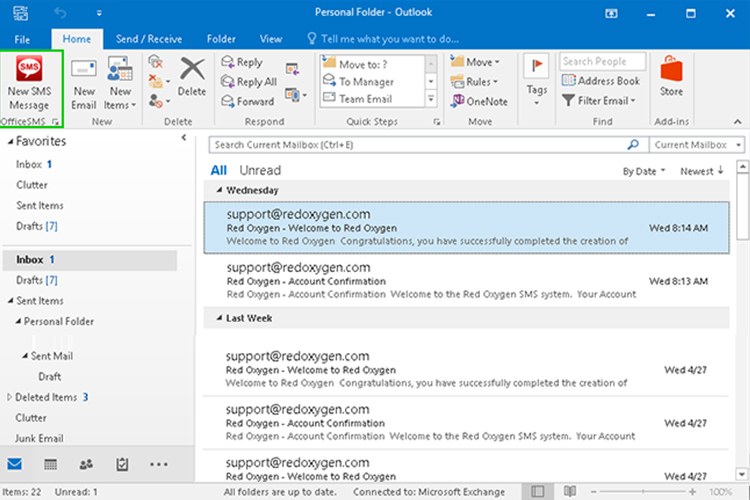Reply to the selected email
The image size is (750, 500).
(x=242, y=62)
